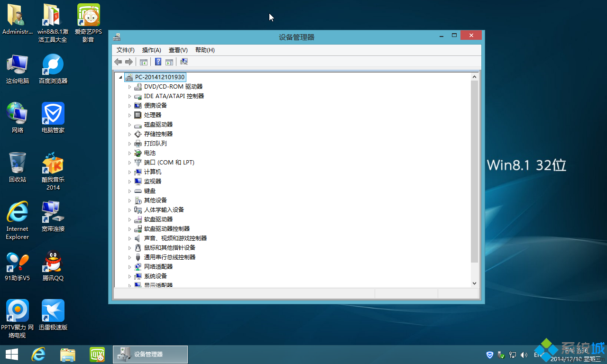Select the 磁盘驱动器 tree item

(x=158, y=124)
